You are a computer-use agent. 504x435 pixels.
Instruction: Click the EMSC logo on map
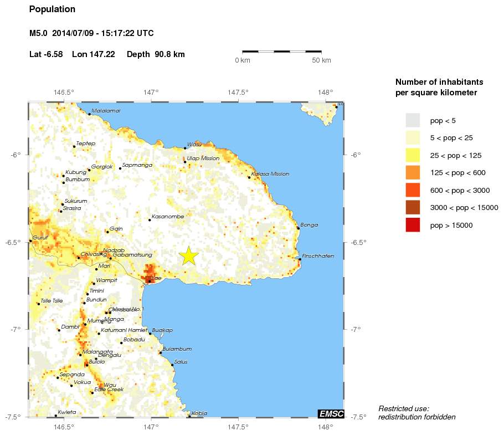pyautogui.click(x=331, y=413)
